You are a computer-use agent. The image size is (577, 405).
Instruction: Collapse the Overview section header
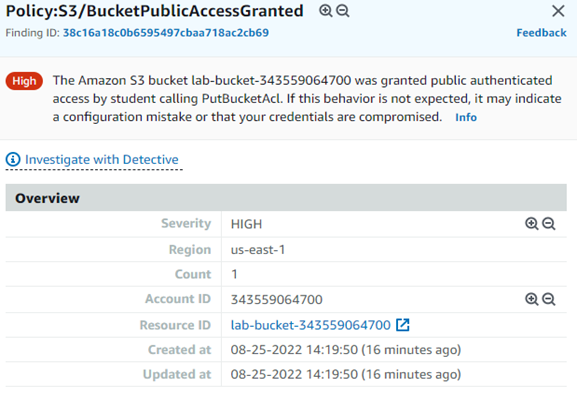(x=286, y=198)
